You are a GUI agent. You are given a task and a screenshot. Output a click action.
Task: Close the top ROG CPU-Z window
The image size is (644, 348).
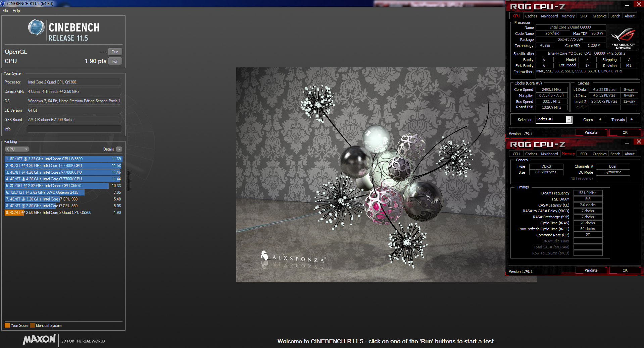(x=639, y=4)
